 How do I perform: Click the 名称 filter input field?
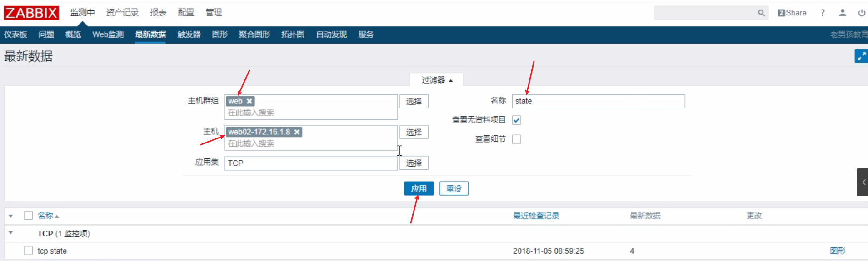(x=599, y=101)
